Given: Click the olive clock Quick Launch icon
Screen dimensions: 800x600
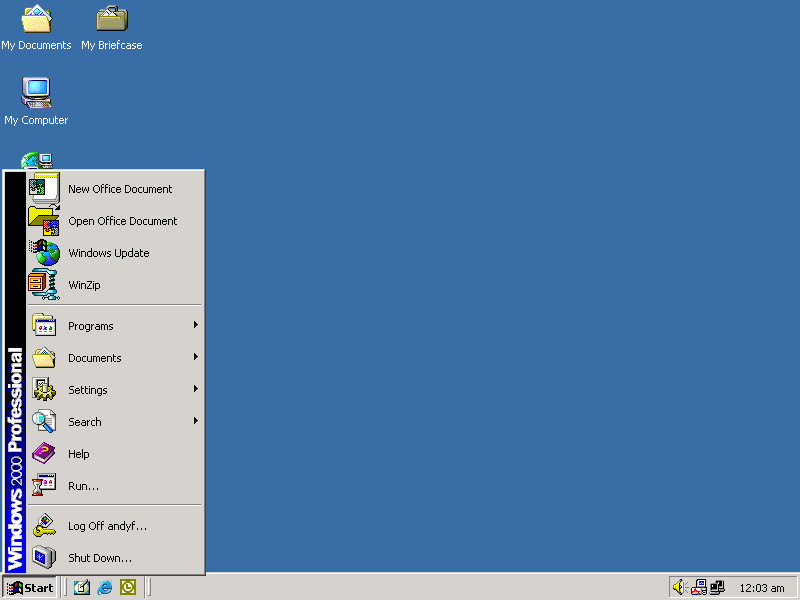Looking at the screenshot, I should 128,587.
